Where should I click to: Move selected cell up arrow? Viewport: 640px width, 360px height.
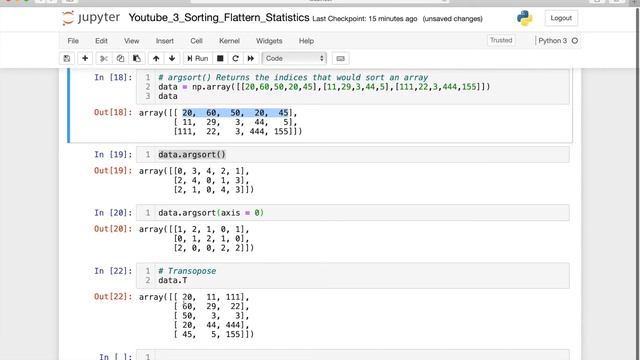point(156,58)
